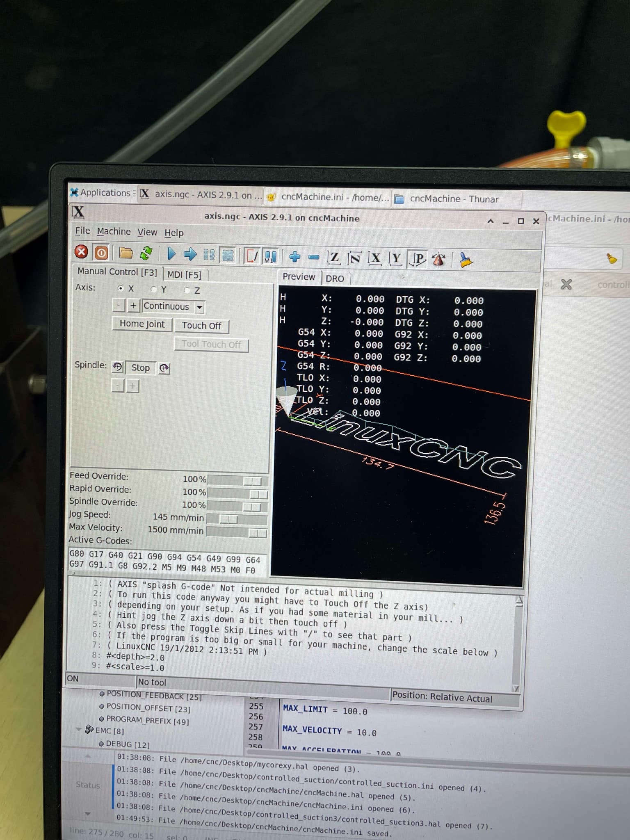Switch to the Y front view icon

pyautogui.click(x=395, y=259)
